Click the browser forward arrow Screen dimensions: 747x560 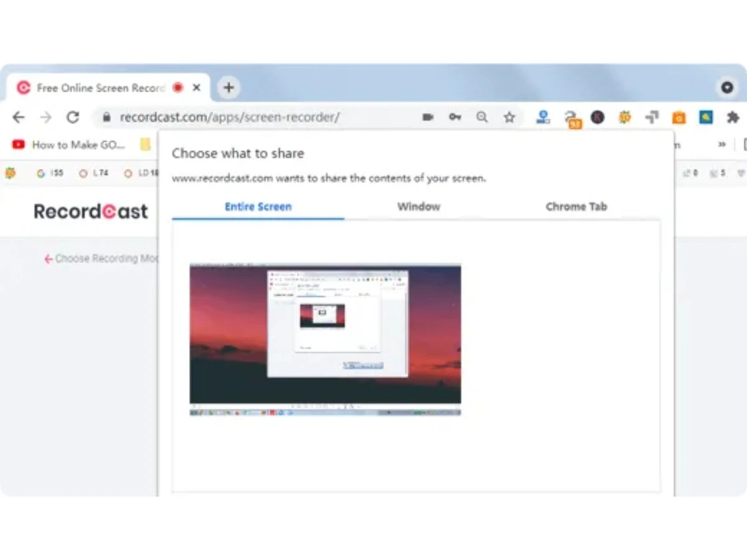pyautogui.click(x=45, y=117)
